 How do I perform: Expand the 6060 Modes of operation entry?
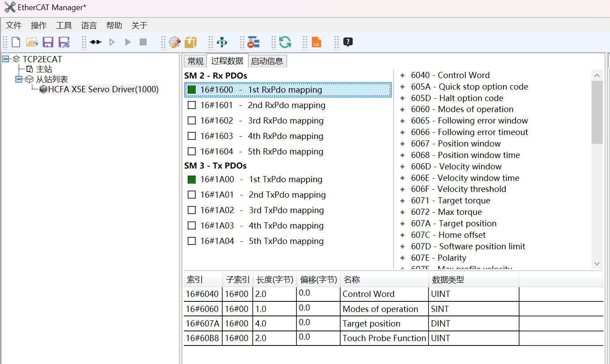click(402, 109)
